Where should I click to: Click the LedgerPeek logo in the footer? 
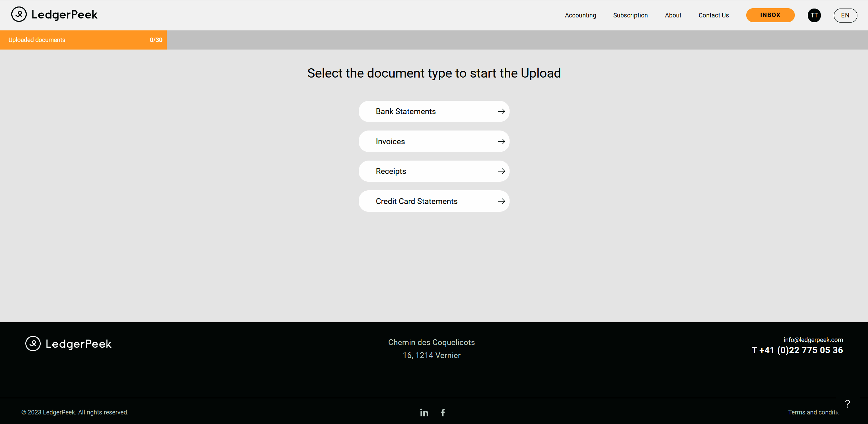(68, 344)
